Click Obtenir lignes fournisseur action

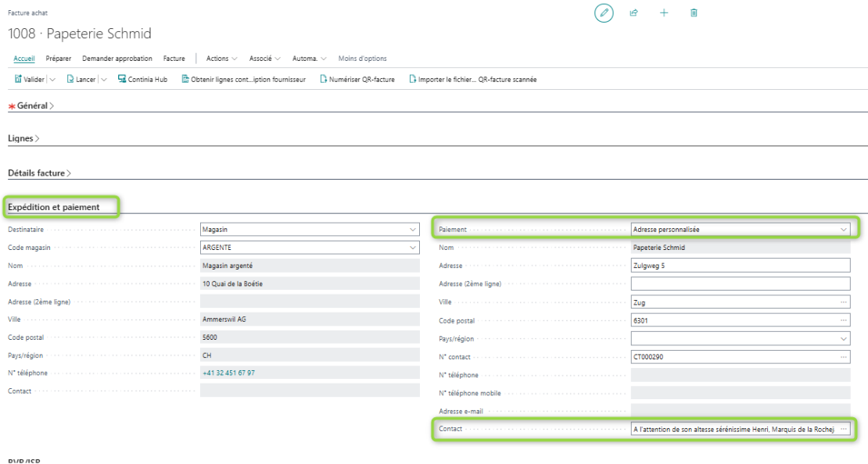pyautogui.click(x=243, y=80)
